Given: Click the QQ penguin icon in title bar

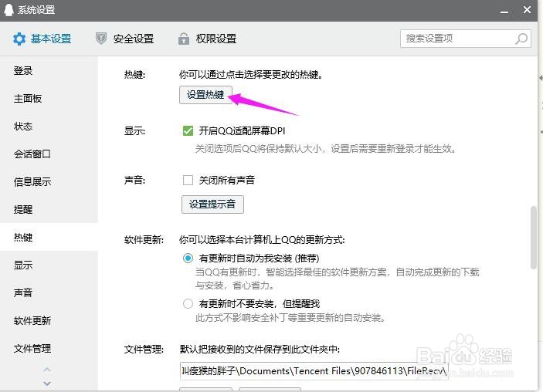Looking at the screenshot, I should [x=8, y=10].
